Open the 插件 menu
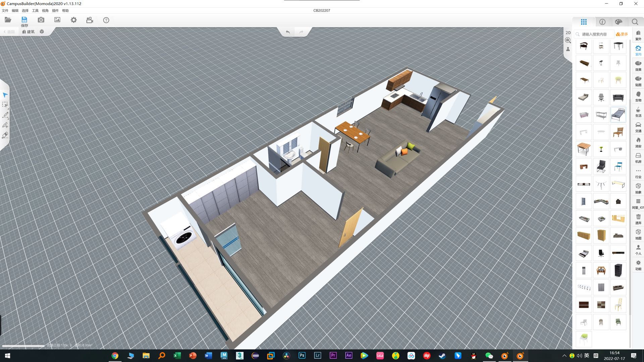 [55, 11]
